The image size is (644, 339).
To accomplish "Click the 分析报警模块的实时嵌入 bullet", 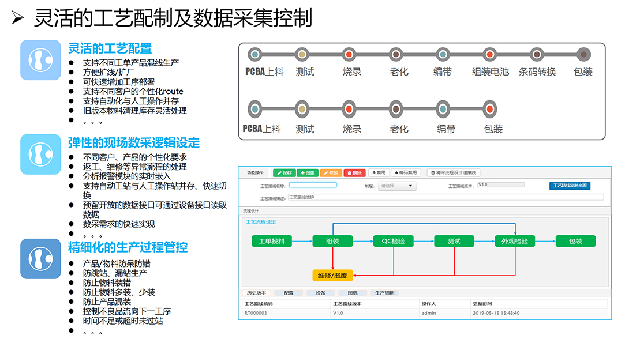I will coord(126,176).
